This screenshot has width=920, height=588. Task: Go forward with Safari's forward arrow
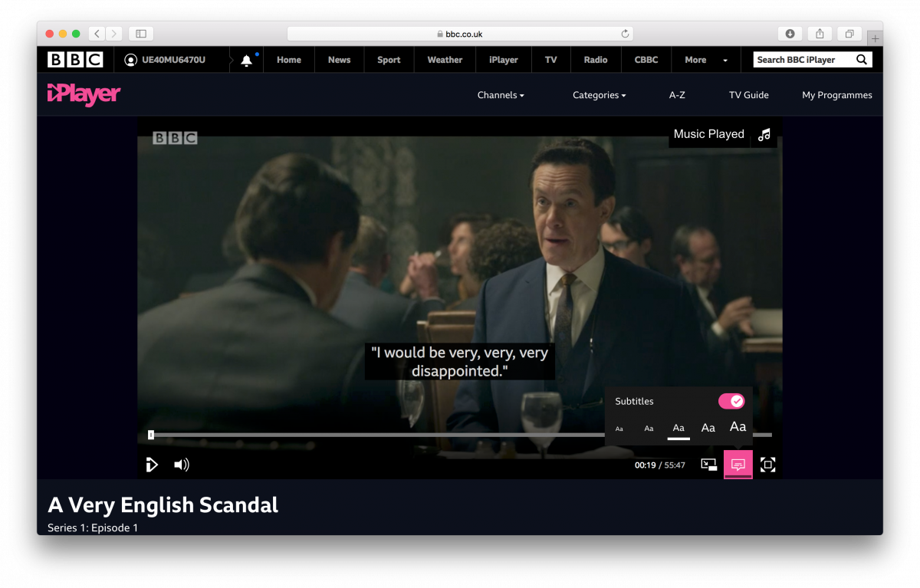tap(114, 34)
